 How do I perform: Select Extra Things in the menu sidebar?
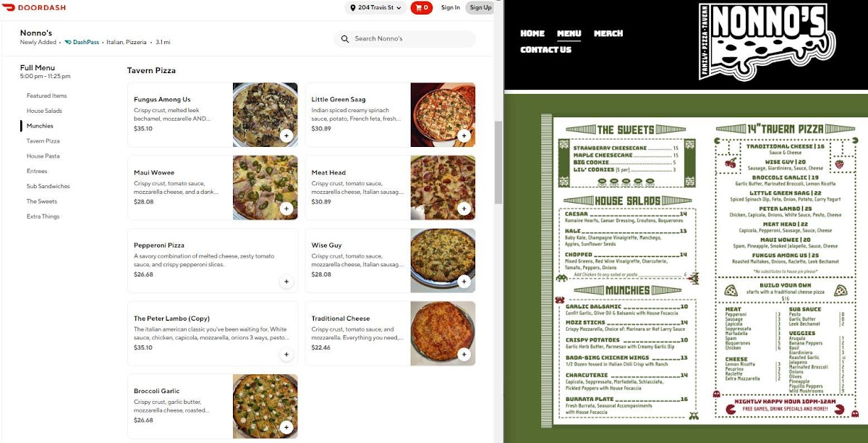[x=43, y=216]
